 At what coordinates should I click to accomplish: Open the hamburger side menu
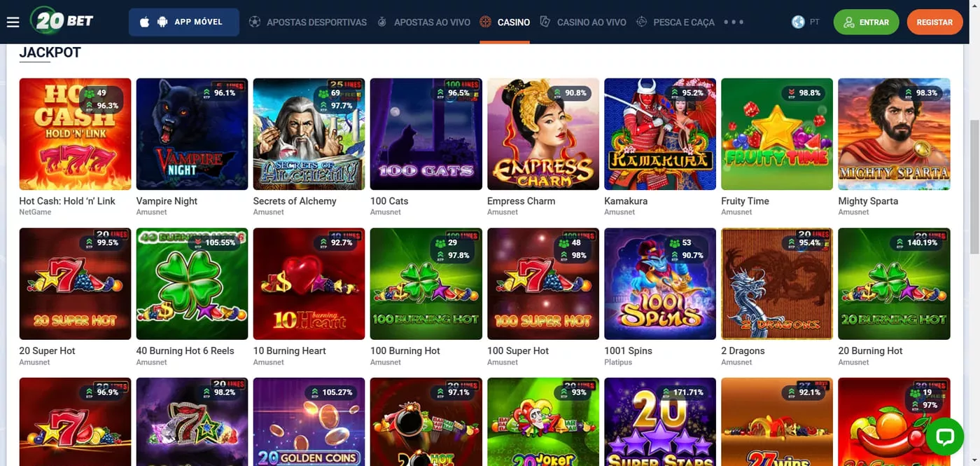coord(13,22)
